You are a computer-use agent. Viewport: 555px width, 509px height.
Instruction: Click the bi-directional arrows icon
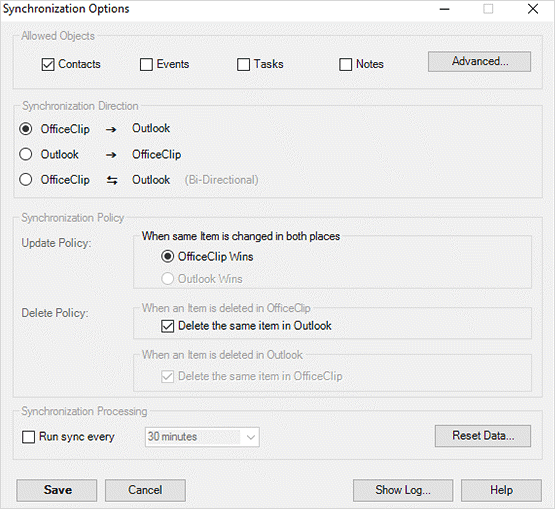[x=112, y=181]
